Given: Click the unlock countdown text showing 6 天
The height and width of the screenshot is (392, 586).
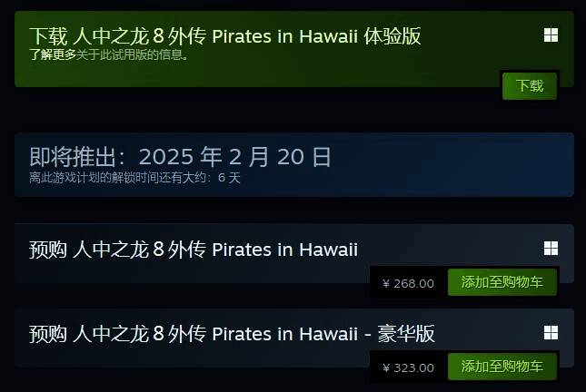Looking at the screenshot, I should (x=134, y=178).
